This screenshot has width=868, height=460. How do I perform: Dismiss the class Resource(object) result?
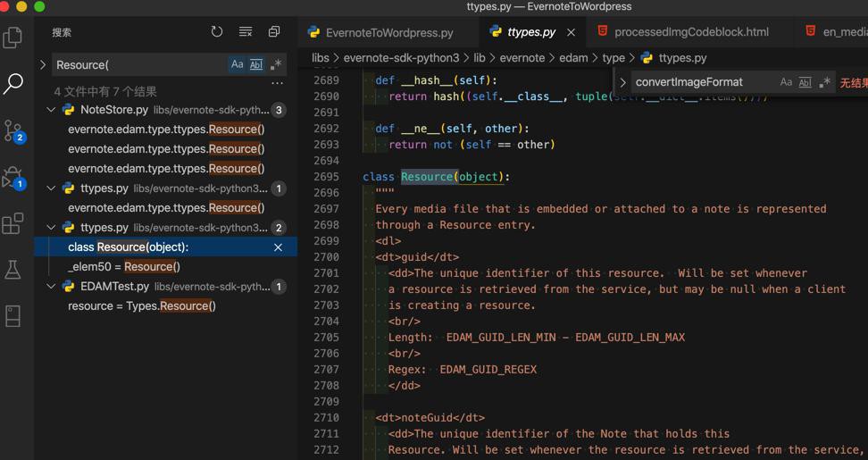tap(278, 247)
